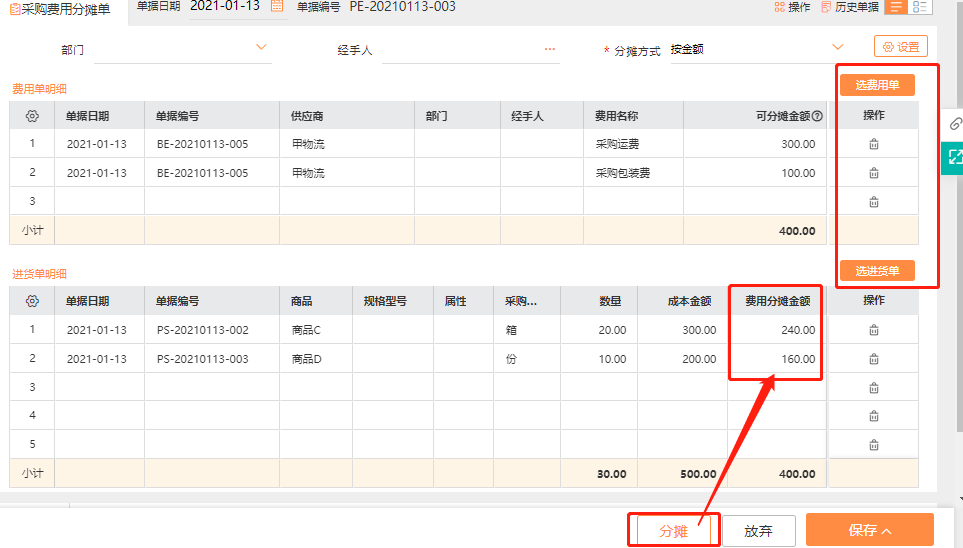Click the 选费用单 button
Viewport: 963px width, 548px height.
click(877, 85)
